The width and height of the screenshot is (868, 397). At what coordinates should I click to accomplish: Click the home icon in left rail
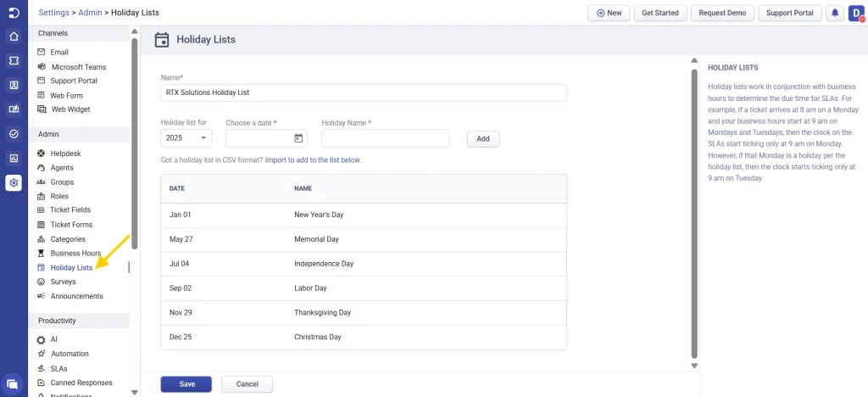pos(14,36)
